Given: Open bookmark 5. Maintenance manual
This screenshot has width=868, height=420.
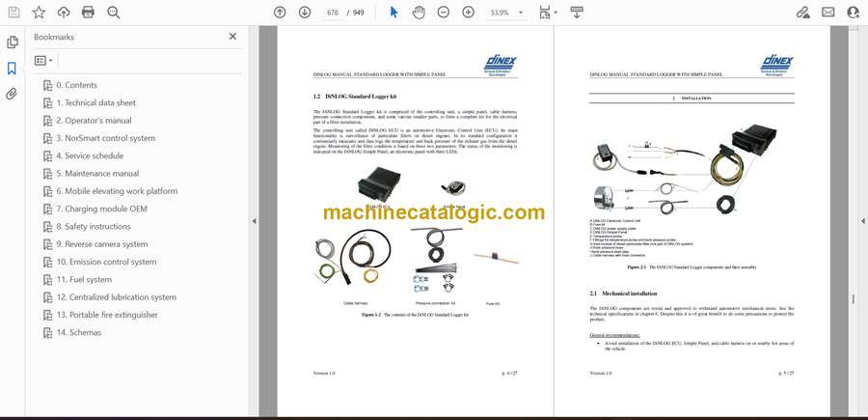Looking at the screenshot, I should 97,174.
